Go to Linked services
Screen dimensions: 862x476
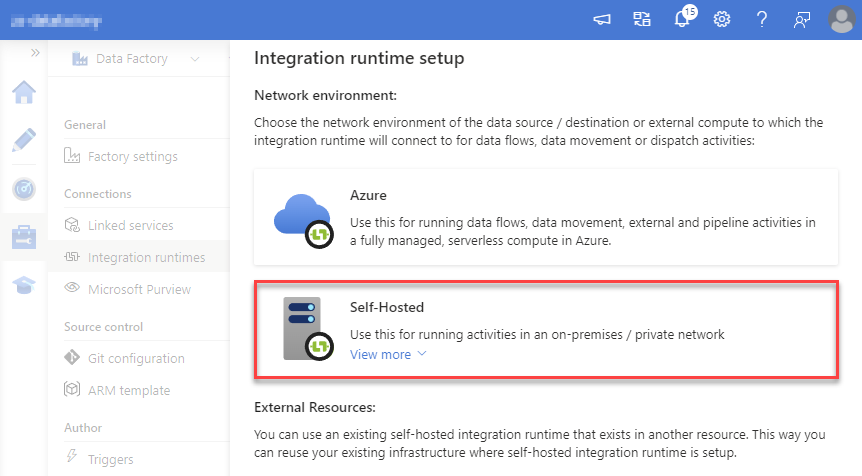pos(130,225)
